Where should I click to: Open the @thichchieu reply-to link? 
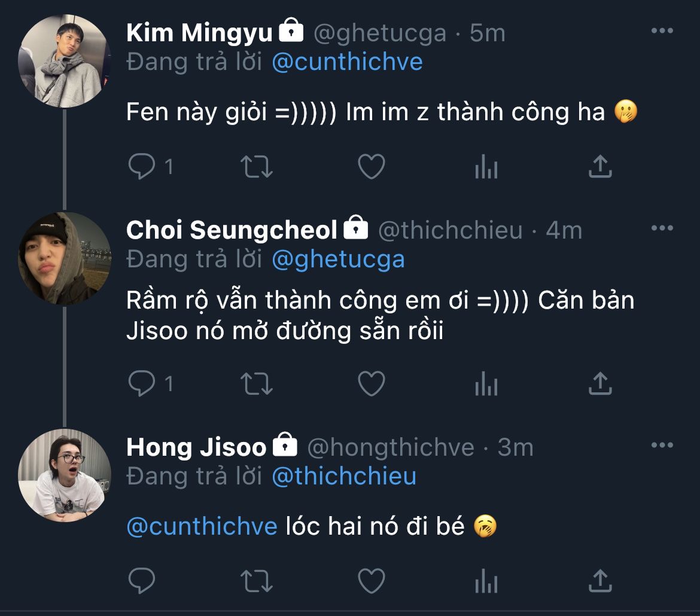344,477
